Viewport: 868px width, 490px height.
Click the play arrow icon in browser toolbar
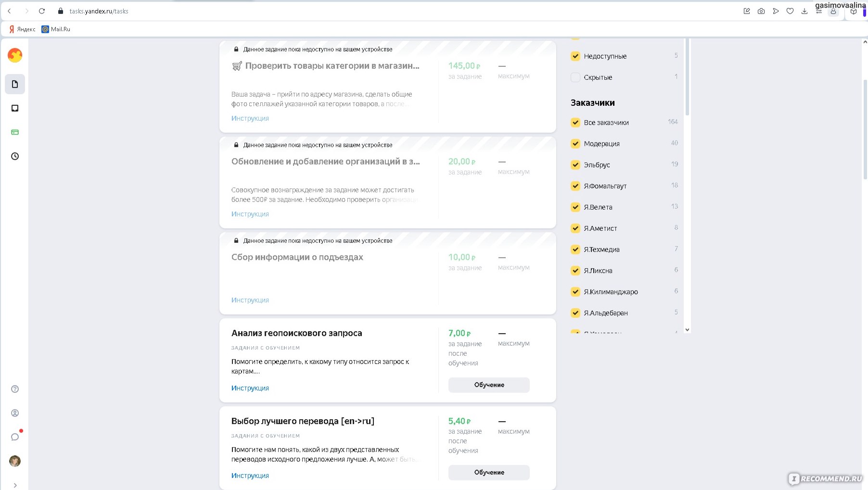point(776,11)
